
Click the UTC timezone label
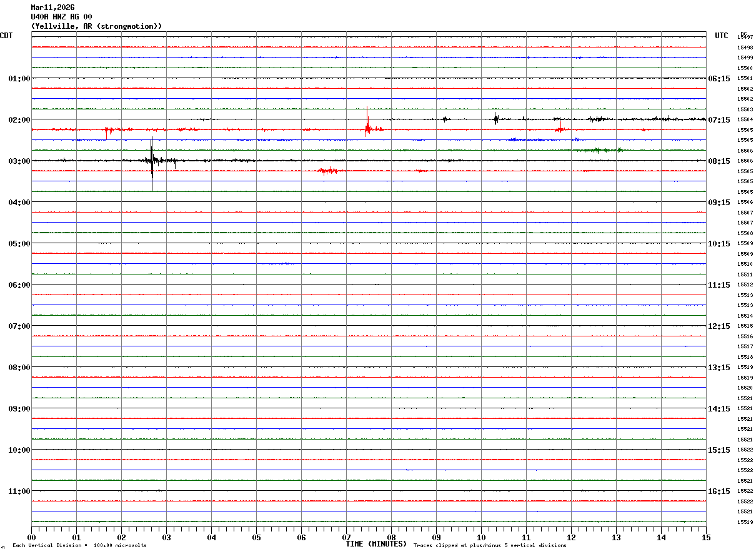[x=722, y=36]
